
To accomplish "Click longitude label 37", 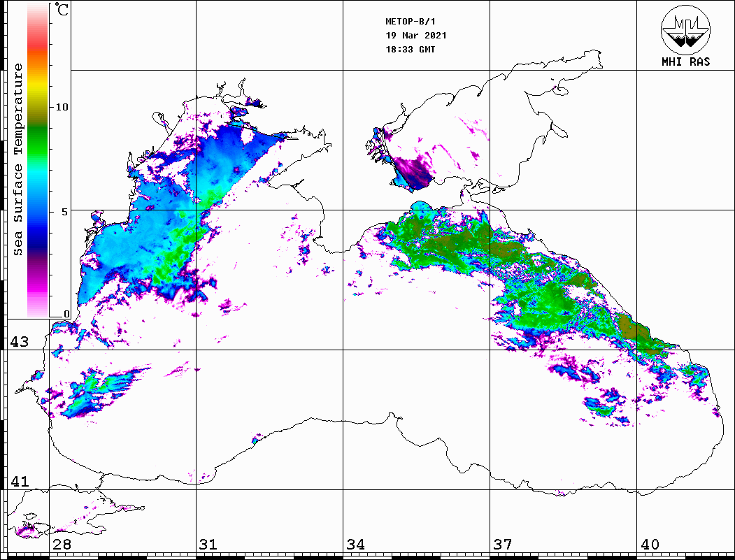I will pyautogui.click(x=503, y=544).
